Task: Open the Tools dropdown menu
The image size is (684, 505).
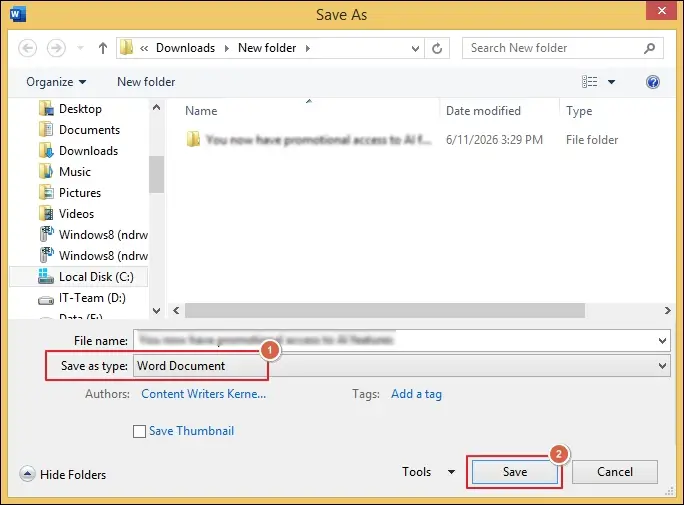Action: [x=428, y=472]
